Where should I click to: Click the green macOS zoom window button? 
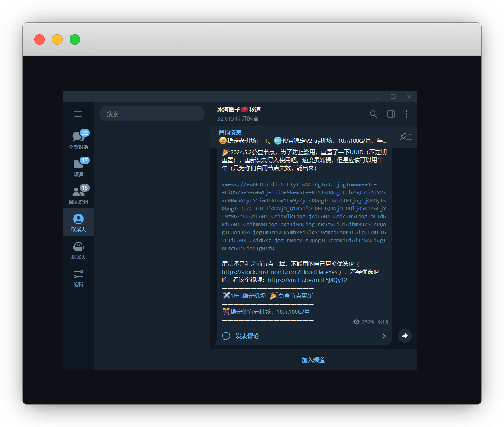(x=75, y=39)
